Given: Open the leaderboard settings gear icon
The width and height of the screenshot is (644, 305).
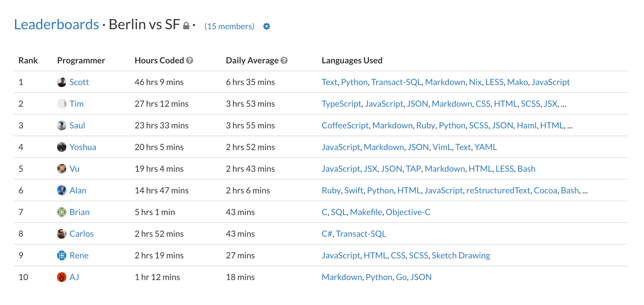Looking at the screenshot, I should 267,26.
